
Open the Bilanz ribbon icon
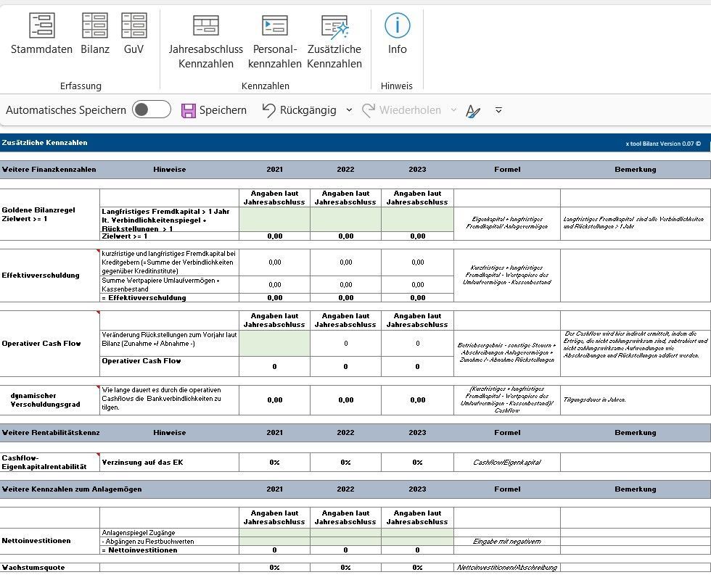coord(95,26)
